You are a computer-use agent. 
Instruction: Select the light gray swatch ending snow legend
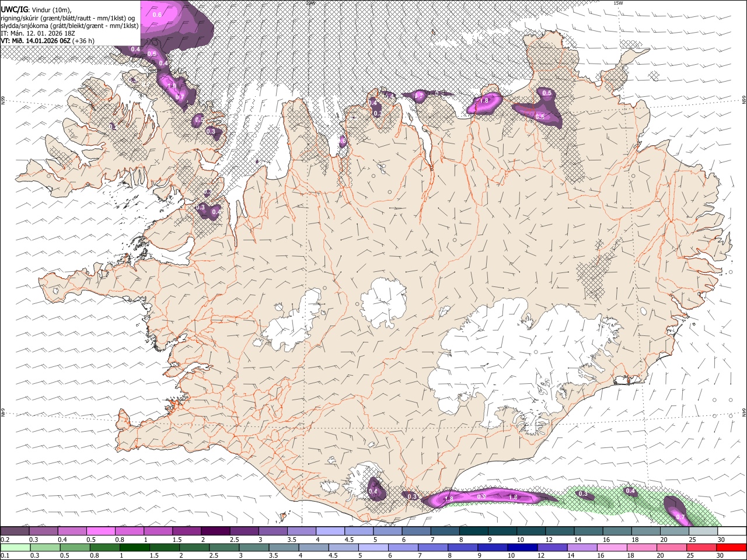point(703,531)
